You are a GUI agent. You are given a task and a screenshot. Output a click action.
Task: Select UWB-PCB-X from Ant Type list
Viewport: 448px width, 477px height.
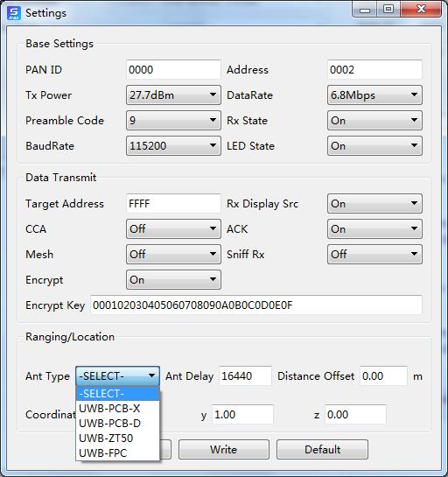117,408
